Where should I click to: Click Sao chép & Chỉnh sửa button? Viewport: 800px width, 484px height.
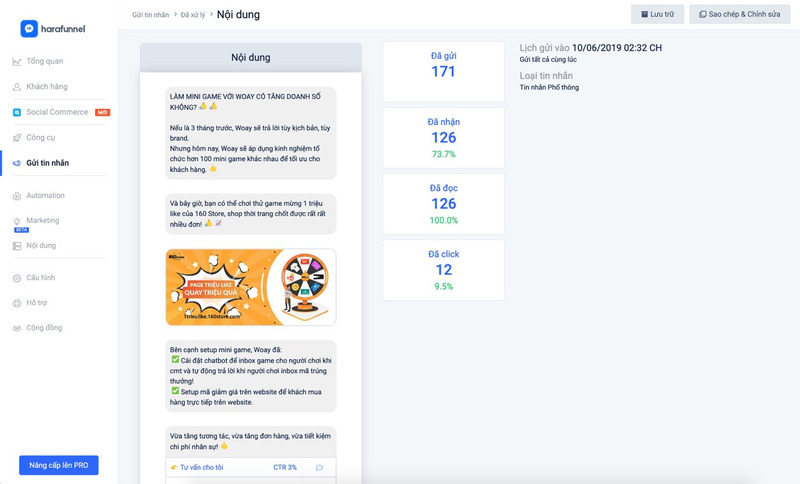click(x=740, y=14)
